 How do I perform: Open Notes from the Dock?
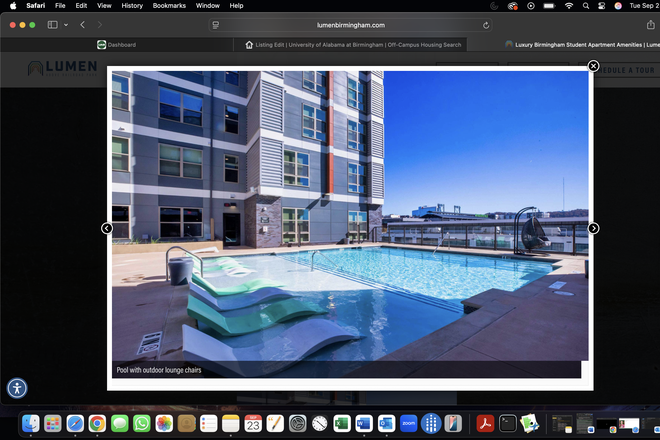(231, 424)
